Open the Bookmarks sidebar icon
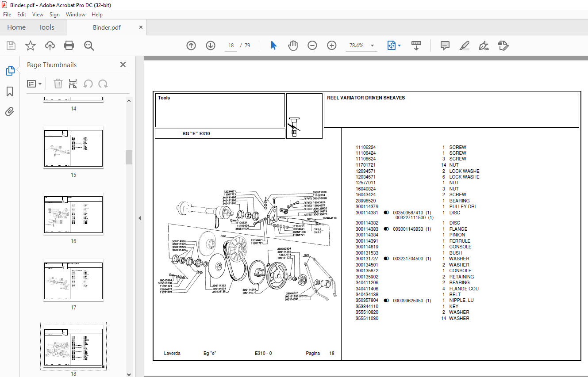This screenshot has width=588, height=377. click(10, 91)
